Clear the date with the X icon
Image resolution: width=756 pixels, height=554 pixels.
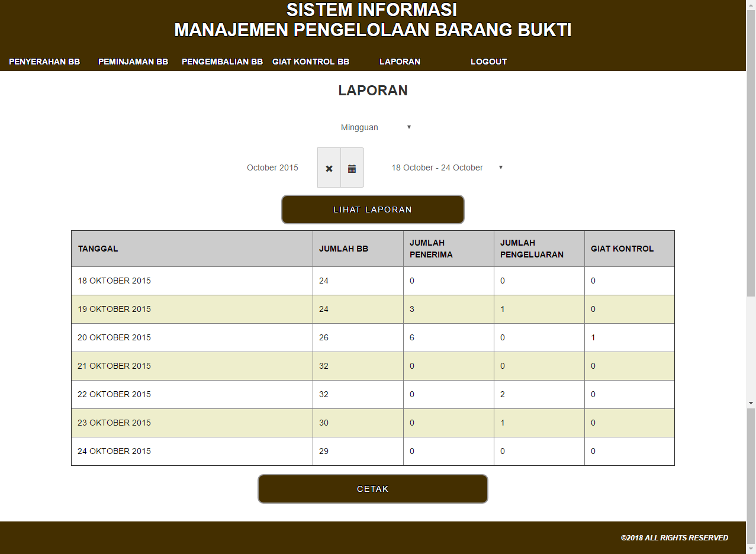click(x=329, y=168)
